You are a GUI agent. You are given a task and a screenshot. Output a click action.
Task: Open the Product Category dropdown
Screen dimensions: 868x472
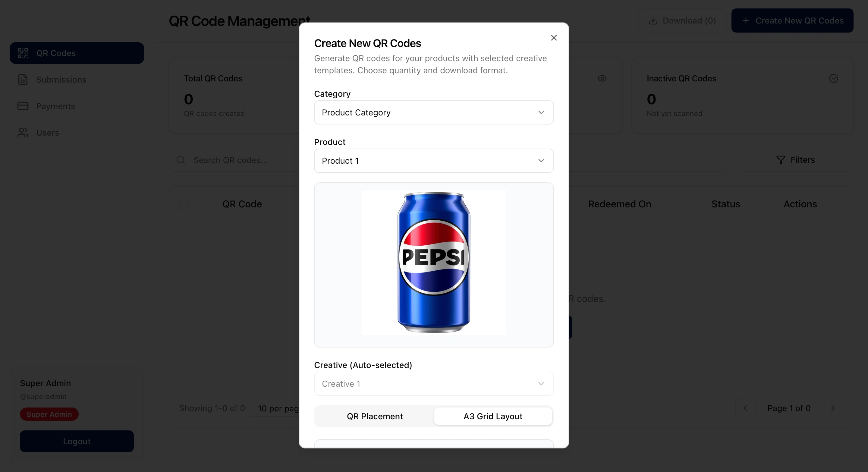tap(433, 112)
